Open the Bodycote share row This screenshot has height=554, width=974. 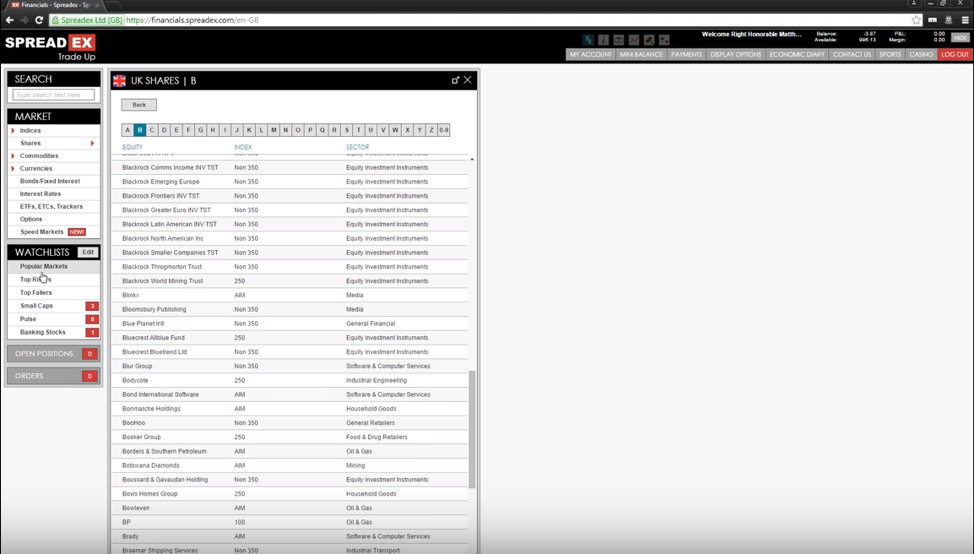point(289,380)
